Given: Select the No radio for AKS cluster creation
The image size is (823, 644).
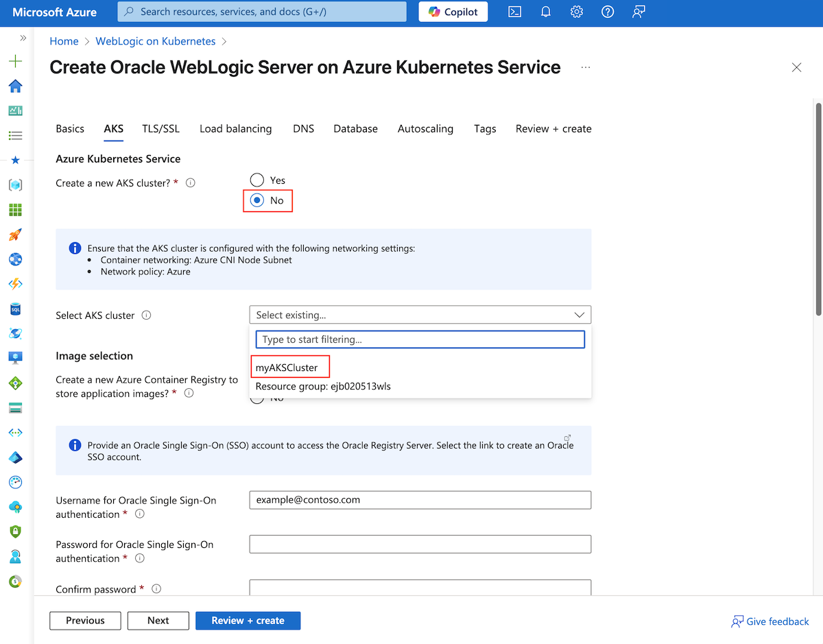Looking at the screenshot, I should point(257,200).
